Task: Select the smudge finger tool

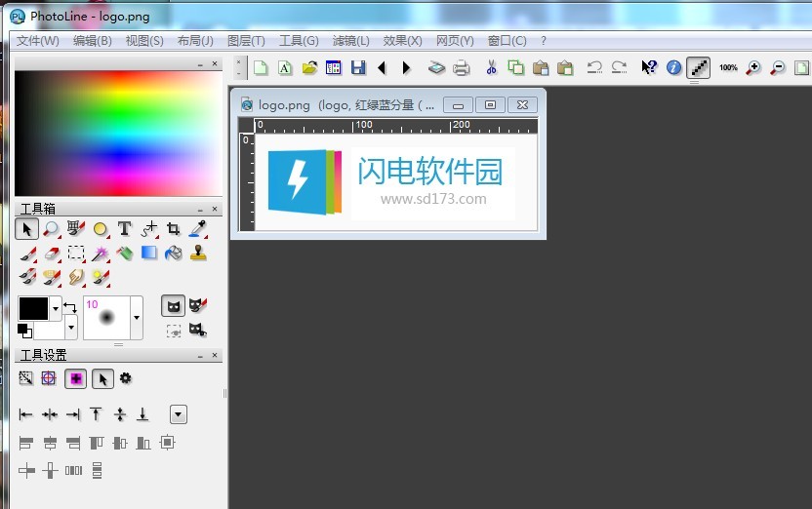Action: point(76,277)
